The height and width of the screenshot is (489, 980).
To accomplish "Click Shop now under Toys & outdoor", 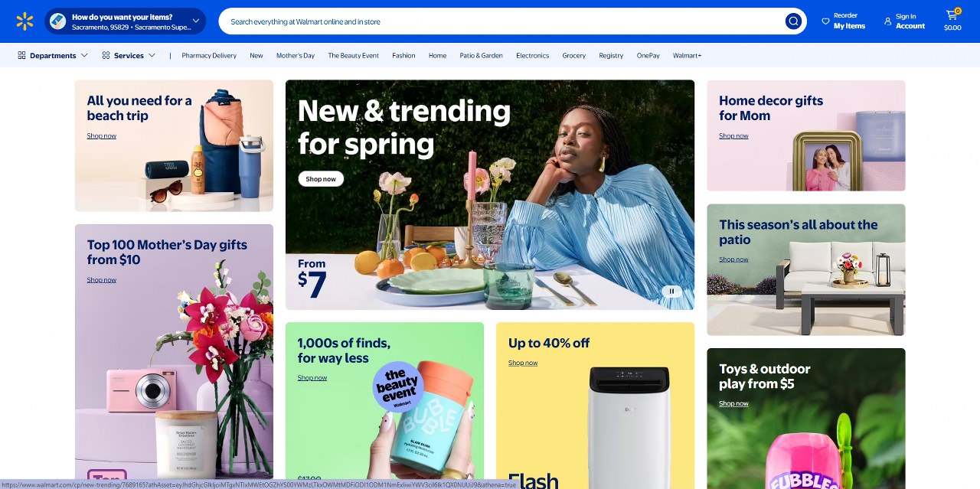I will 733,403.
